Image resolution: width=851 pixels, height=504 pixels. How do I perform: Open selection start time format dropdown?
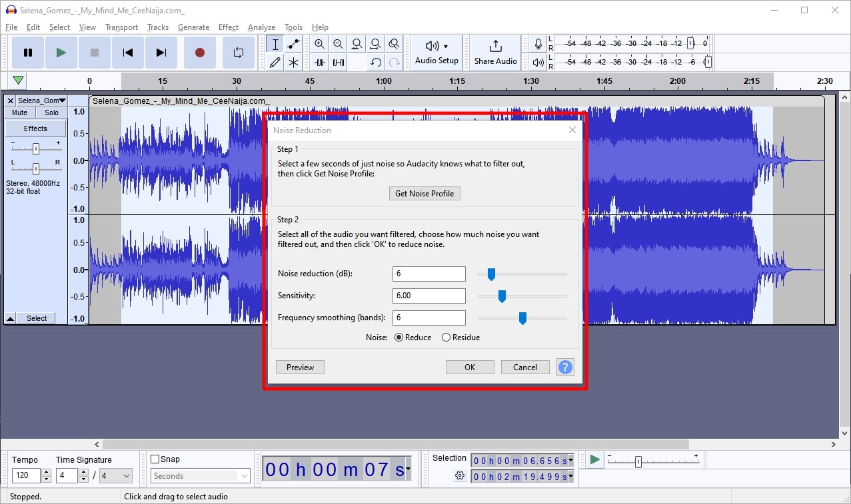[x=571, y=461]
